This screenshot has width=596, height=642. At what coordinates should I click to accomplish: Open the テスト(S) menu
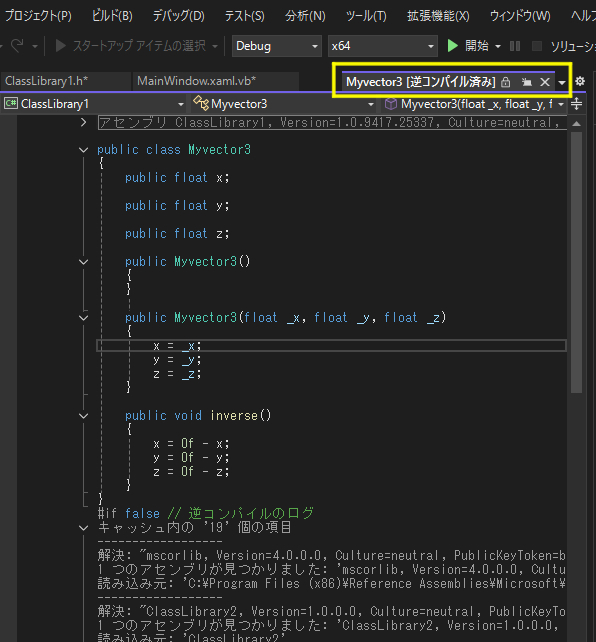point(244,16)
